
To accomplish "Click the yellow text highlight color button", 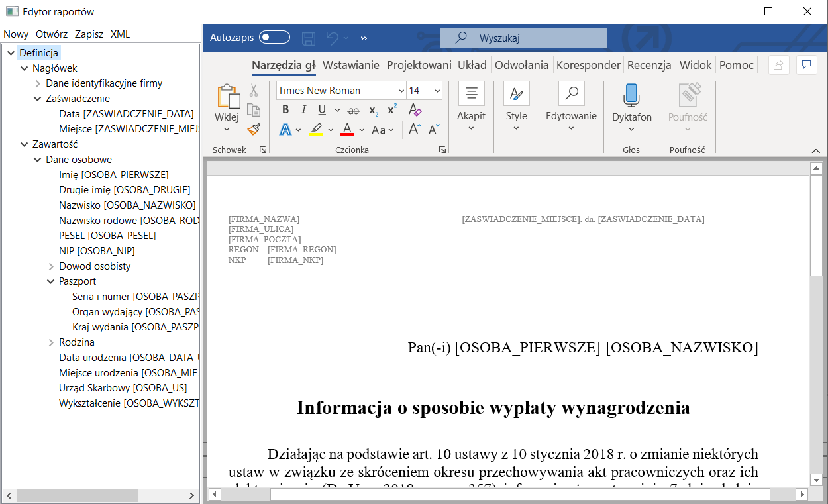I will tap(316, 130).
